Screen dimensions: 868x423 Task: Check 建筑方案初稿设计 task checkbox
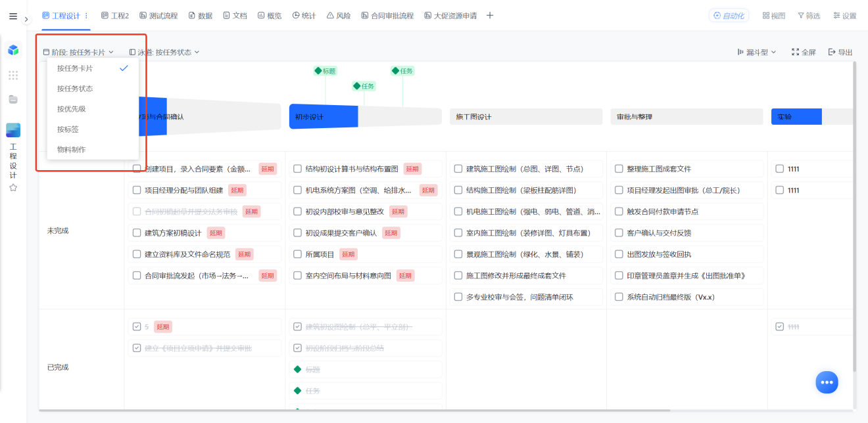137,233
